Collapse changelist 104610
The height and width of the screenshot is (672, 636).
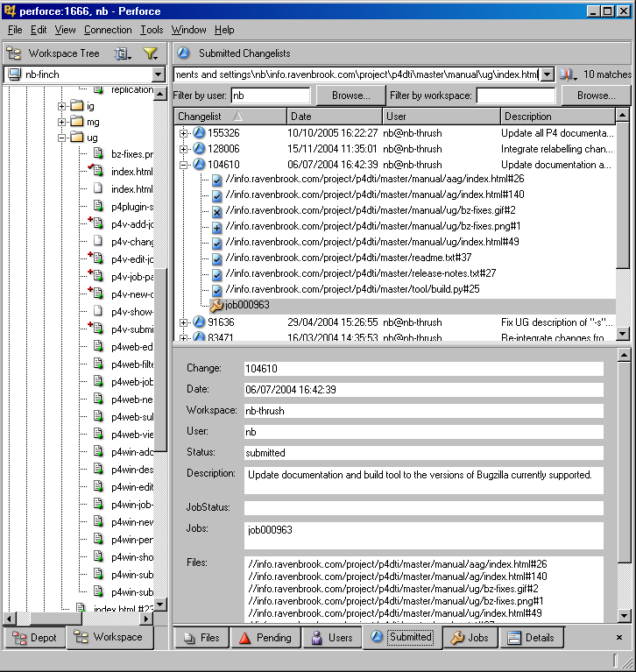(183, 165)
